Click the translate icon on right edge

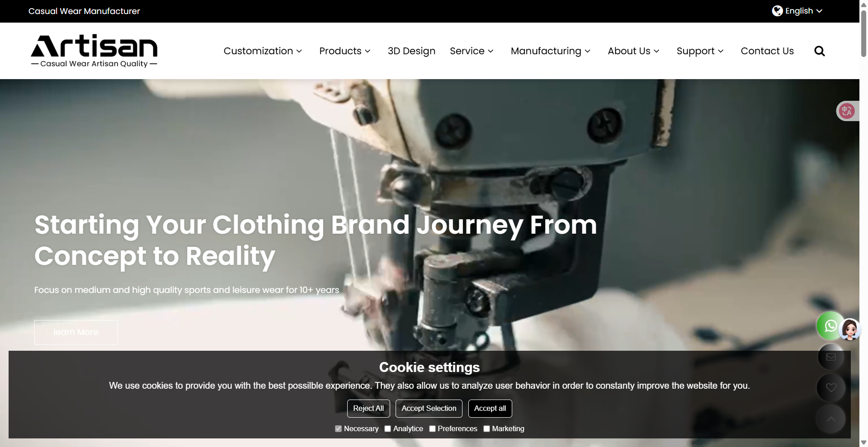click(847, 111)
